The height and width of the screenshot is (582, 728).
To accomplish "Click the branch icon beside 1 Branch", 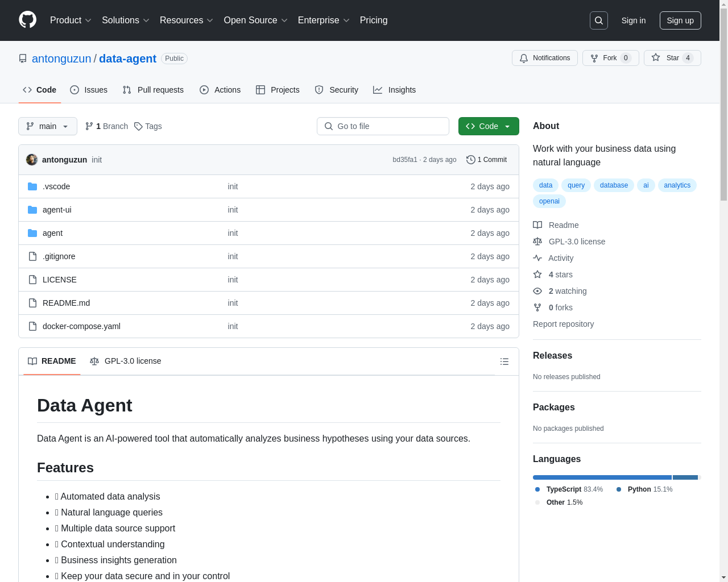I will click(89, 126).
